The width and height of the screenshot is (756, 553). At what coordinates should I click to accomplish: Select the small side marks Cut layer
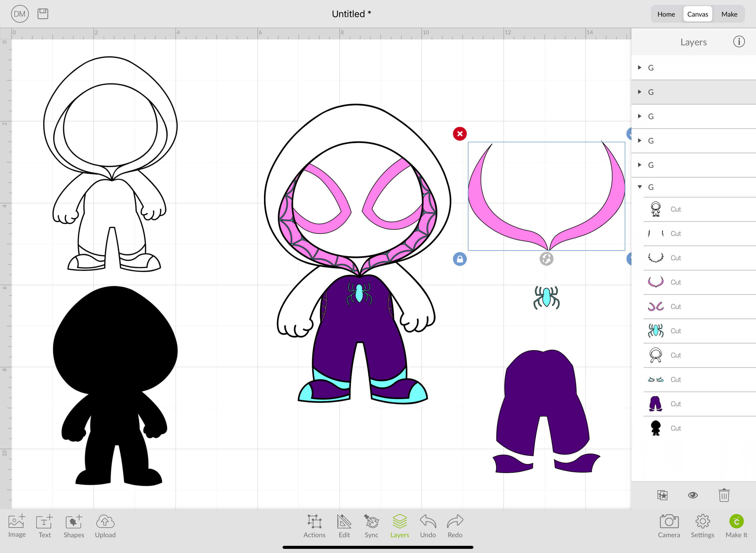699,234
